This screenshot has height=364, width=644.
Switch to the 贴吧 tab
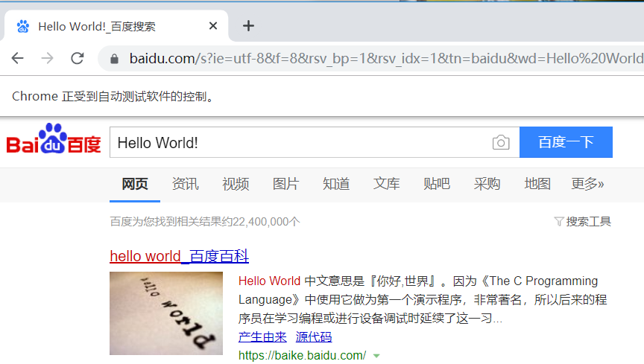pyautogui.click(x=437, y=184)
